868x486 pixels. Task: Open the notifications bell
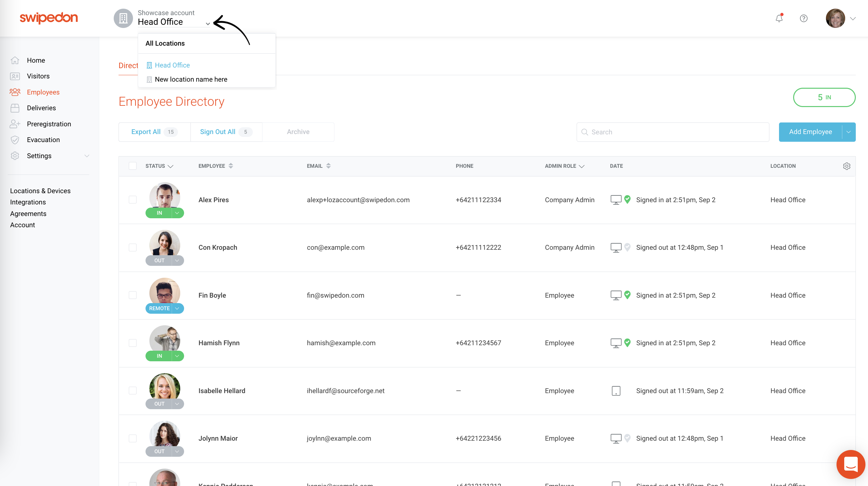pyautogui.click(x=779, y=18)
